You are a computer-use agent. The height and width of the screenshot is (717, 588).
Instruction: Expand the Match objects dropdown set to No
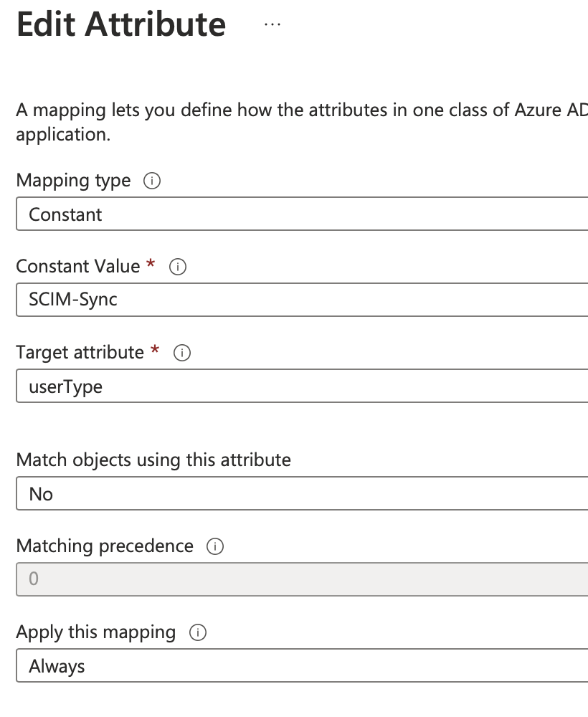[302, 493]
